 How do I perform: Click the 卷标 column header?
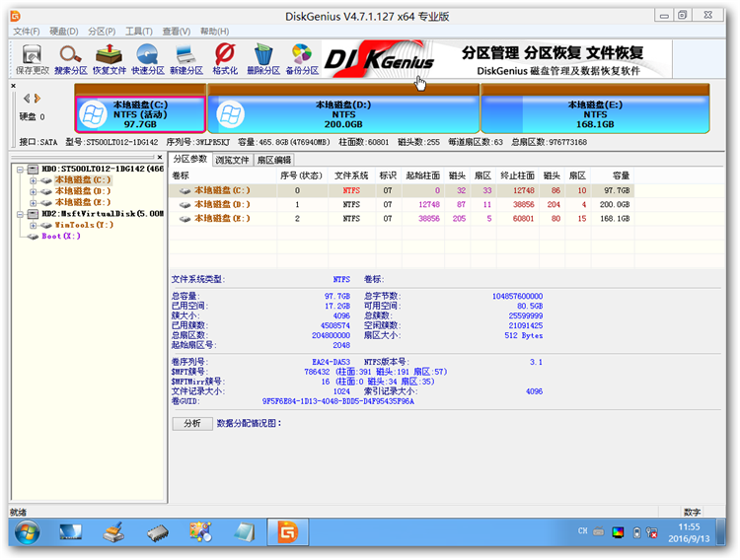[223, 175]
